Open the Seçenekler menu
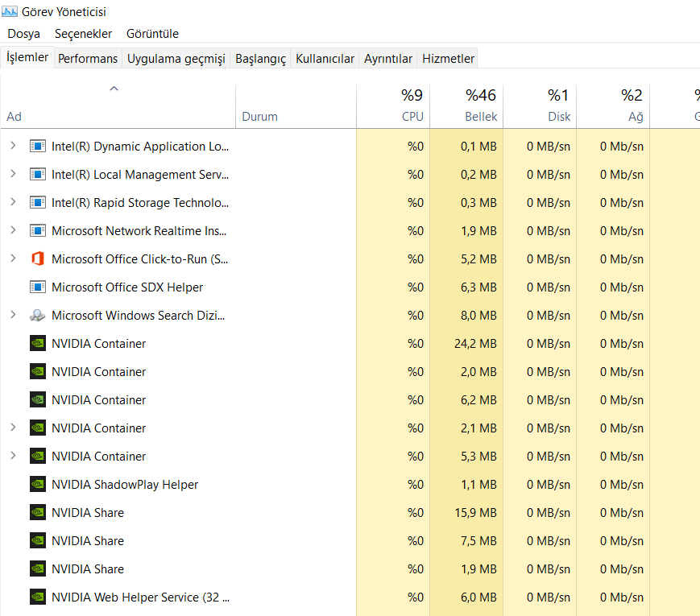The height and width of the screenshot is (616, 700). [x=83, y=34]
